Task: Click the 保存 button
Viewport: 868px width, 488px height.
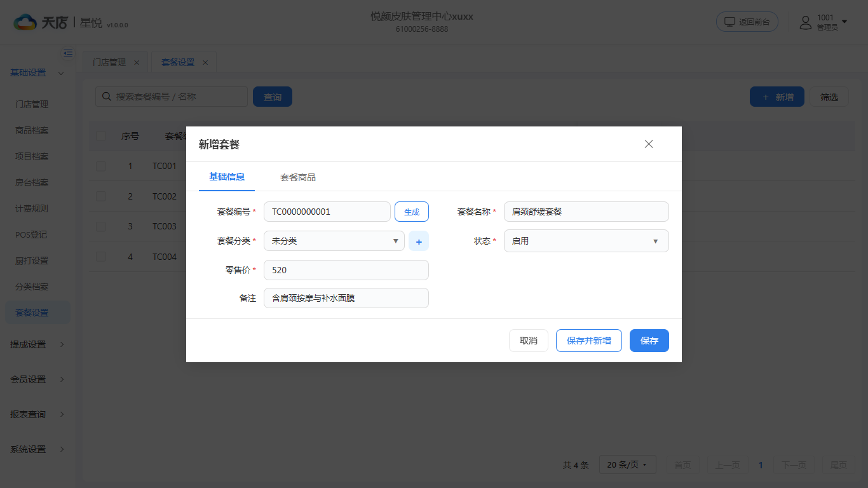Action: [649, 341]
